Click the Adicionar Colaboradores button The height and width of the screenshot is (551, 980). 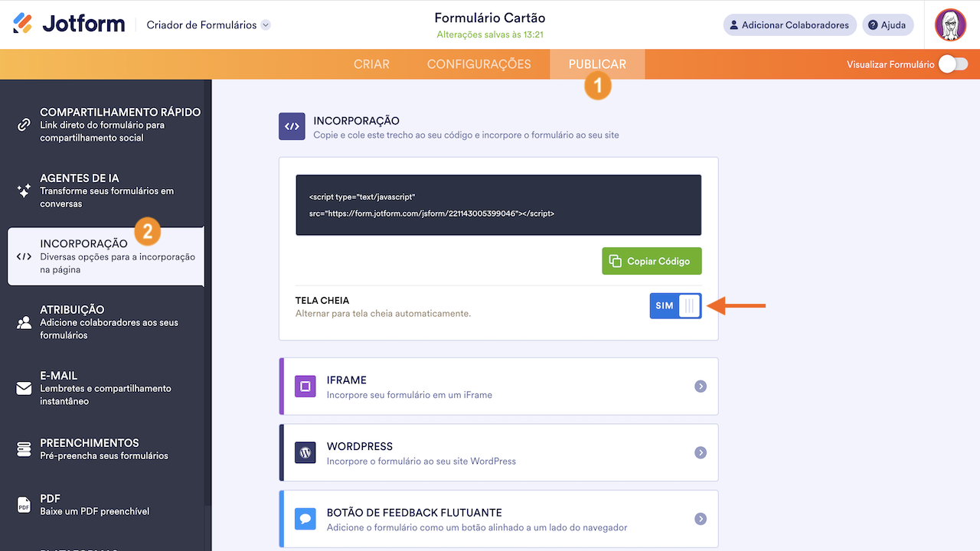789,25
